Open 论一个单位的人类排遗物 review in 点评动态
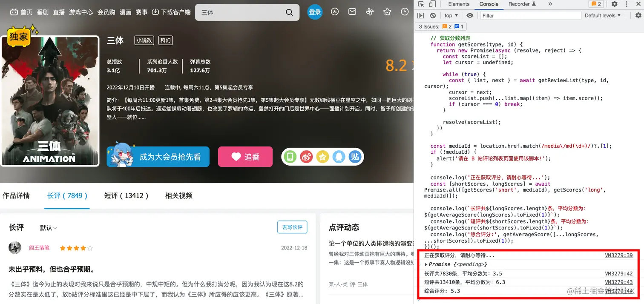The image size is (644, 304). 371,243
